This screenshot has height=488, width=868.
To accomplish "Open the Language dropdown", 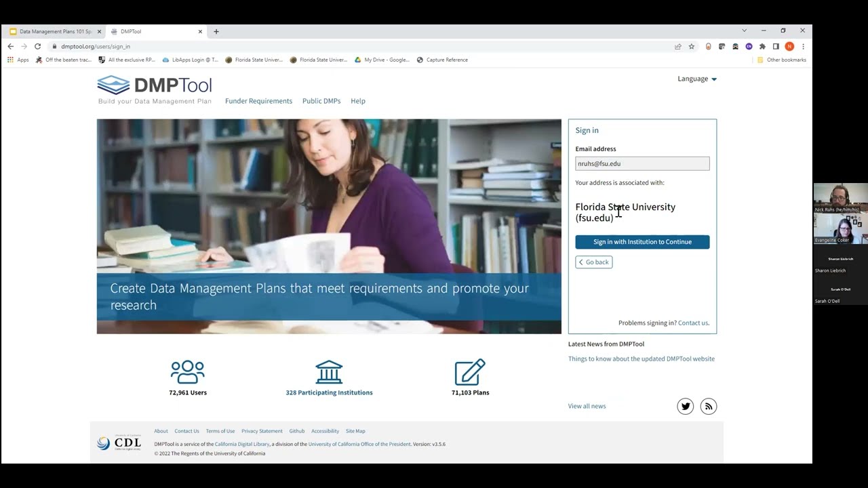I will [697, 79].
